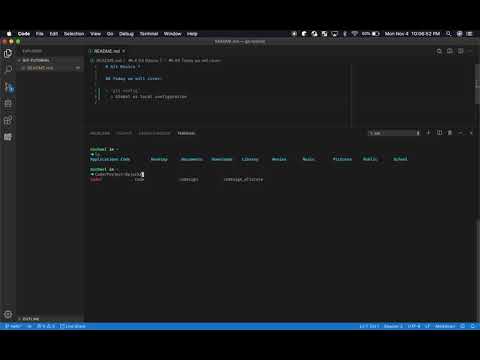Open the Manage gear icon

tap(8, 314)
